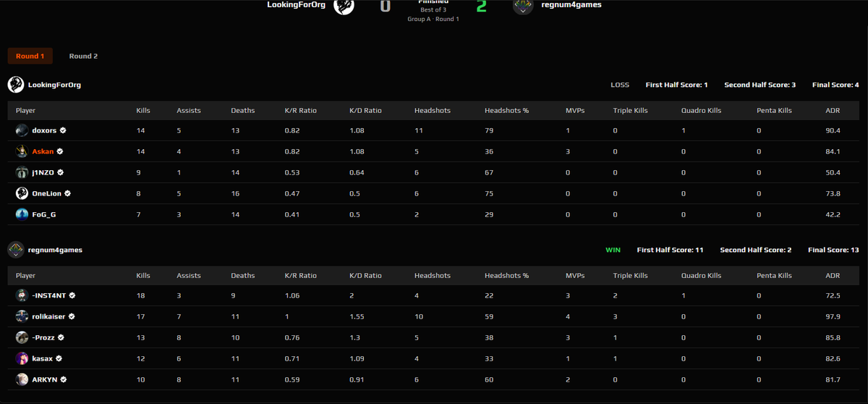Viewport: 868px width, 404px height.
Task: Click MVPs column header in regnum4games table
Action: 575,276
